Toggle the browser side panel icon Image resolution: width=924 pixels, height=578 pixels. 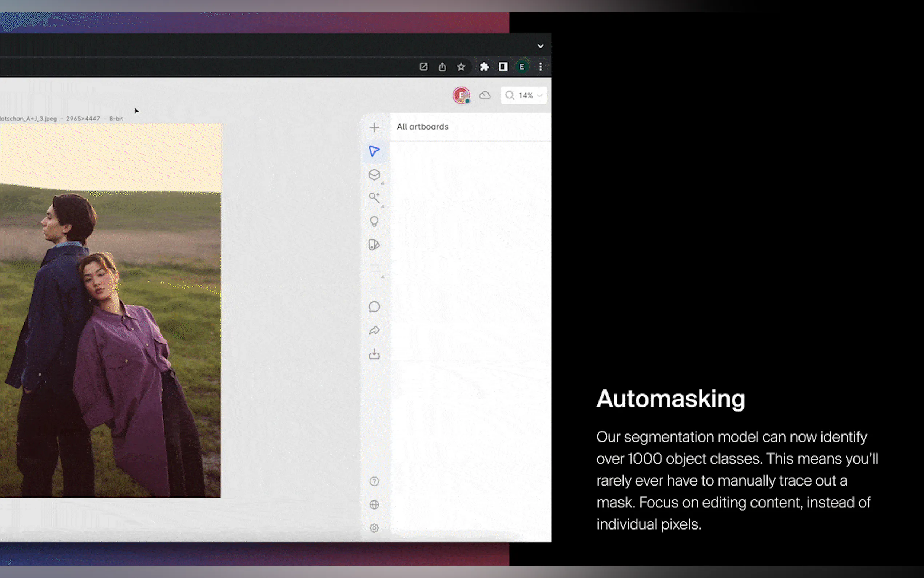click(x=503, y=67)
